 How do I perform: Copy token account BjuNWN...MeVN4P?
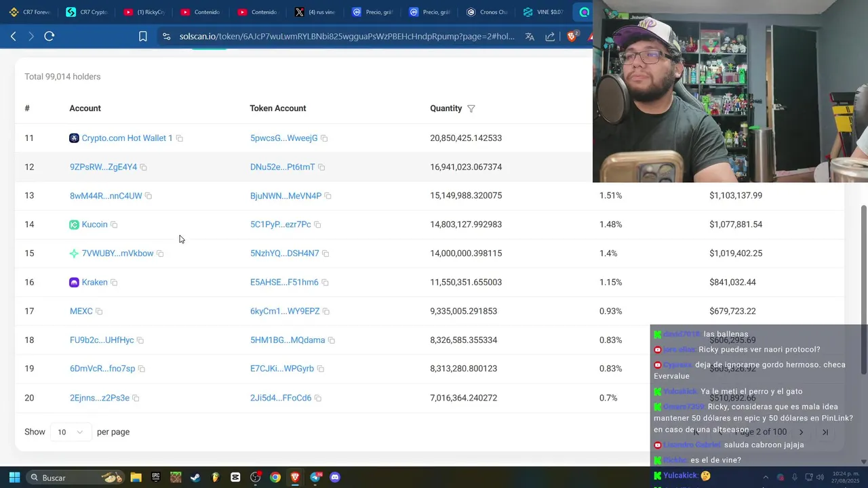(328, 196)
